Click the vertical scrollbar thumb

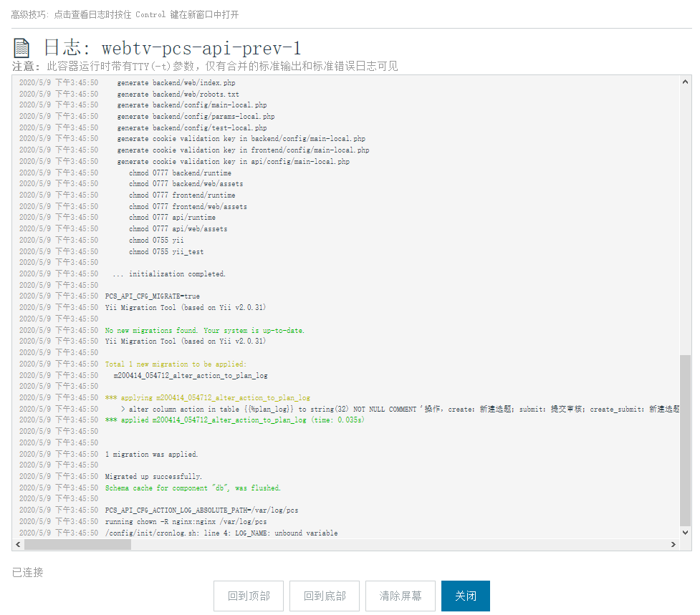tap(685, 440)
